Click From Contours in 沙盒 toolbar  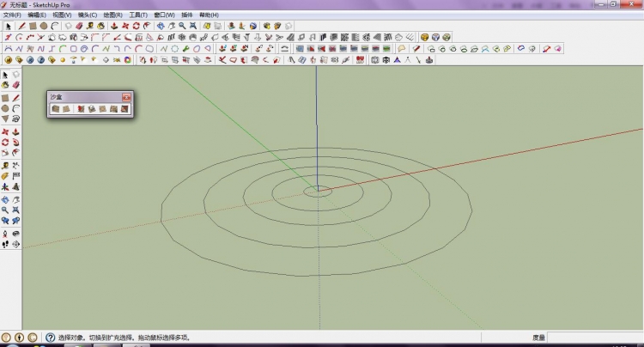point(56,109)
